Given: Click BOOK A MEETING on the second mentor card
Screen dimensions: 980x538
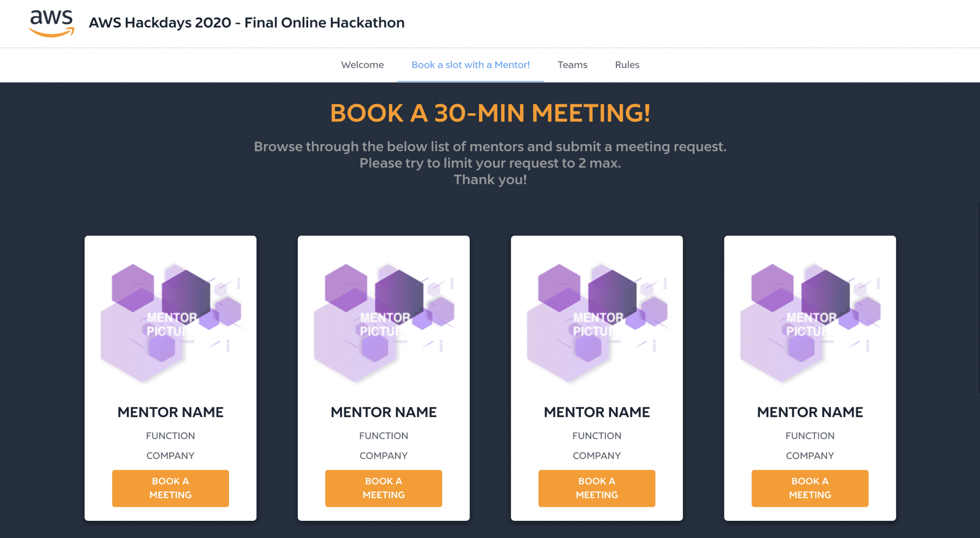Looking at the screenshot, I should (x=383, y=488).
